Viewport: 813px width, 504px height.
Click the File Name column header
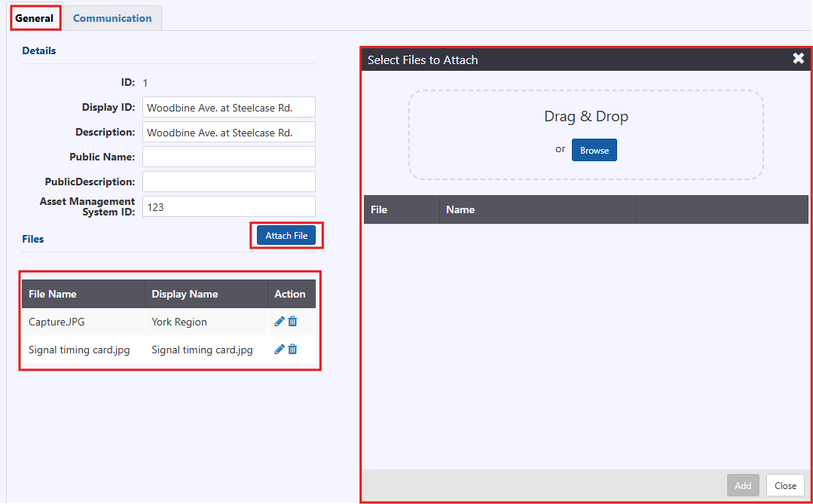[x=53, y=294]
